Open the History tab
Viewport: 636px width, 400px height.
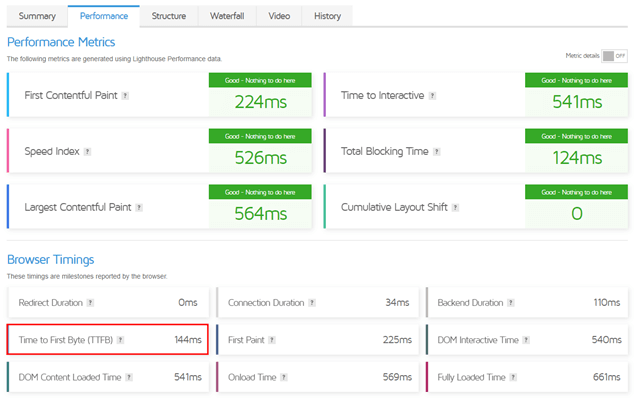[x=327, y=16]
